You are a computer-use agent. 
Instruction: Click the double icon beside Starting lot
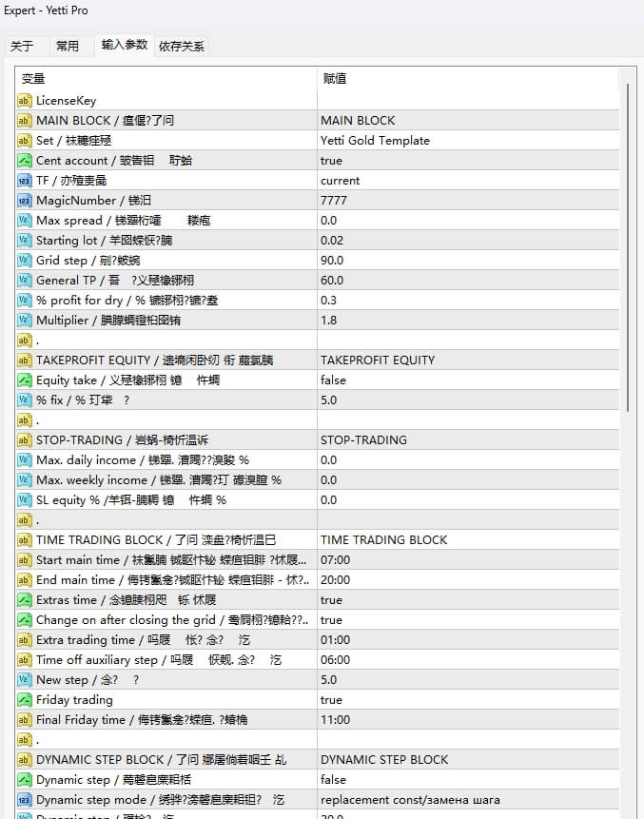click(25, 241)
